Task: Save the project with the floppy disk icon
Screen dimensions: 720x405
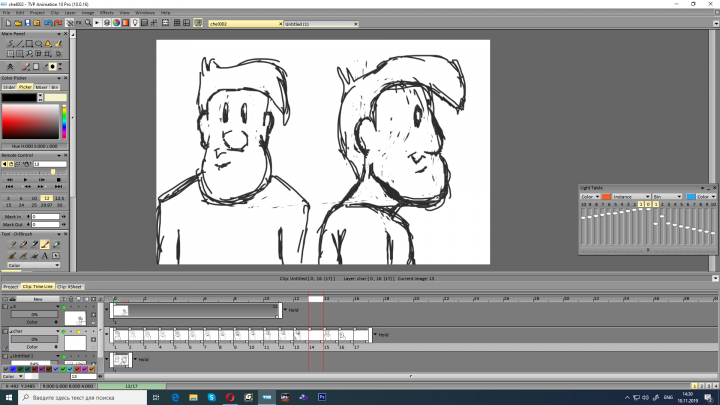Action: [28, 23]
